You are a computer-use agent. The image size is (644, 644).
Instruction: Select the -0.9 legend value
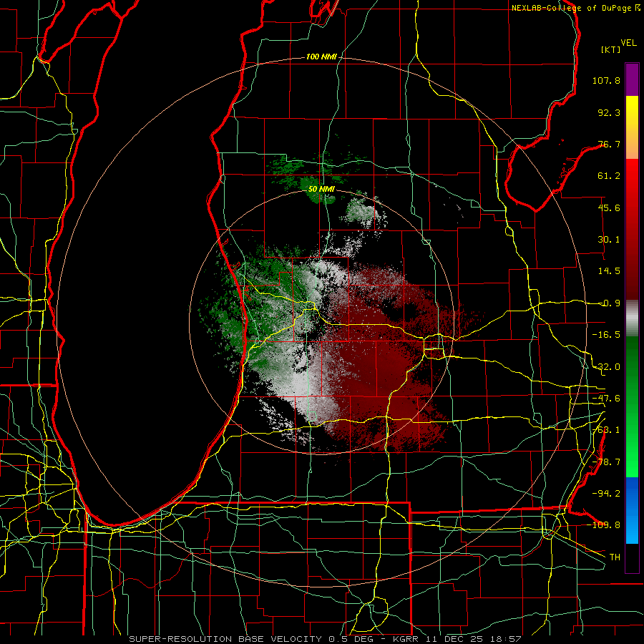click(609, 303)
